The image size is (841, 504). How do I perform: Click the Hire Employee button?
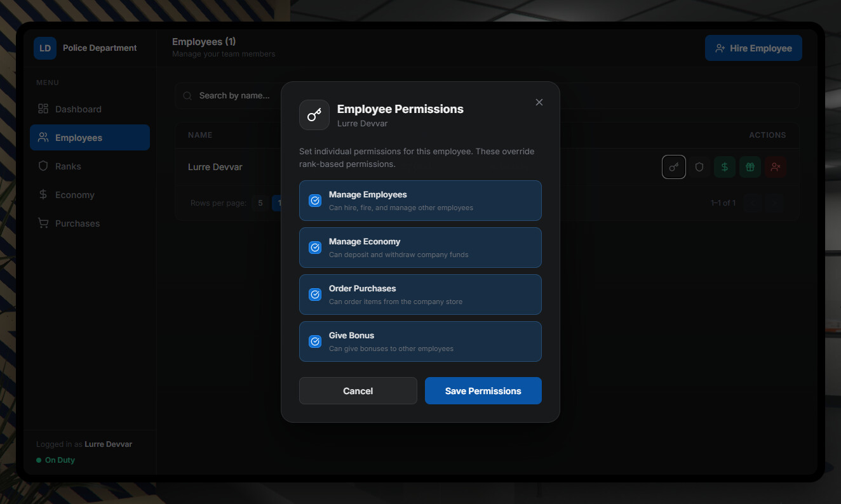pyautogui.click(x=753, y=48)
